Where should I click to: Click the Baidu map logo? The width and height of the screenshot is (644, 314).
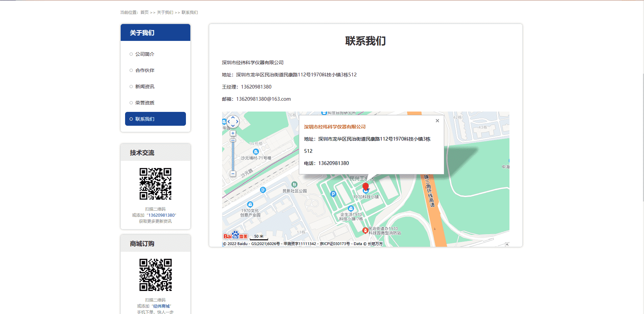click(235, 236)
